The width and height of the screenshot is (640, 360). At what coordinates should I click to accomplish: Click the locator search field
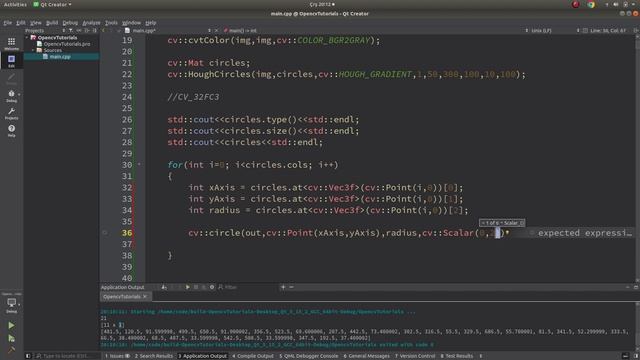(x=66, y=356)
